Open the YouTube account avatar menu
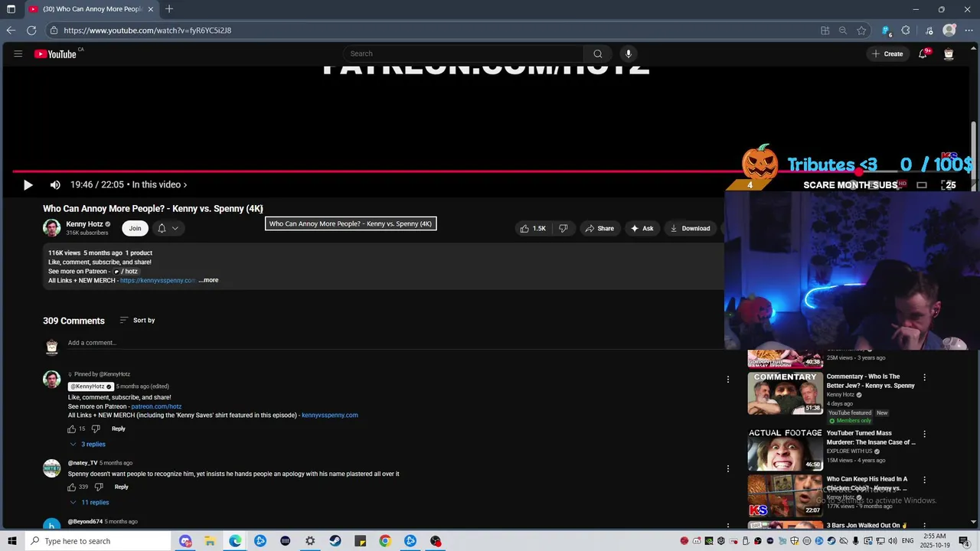Image resolution: width=980 pixels, height=551 pixels. (949, 54)
